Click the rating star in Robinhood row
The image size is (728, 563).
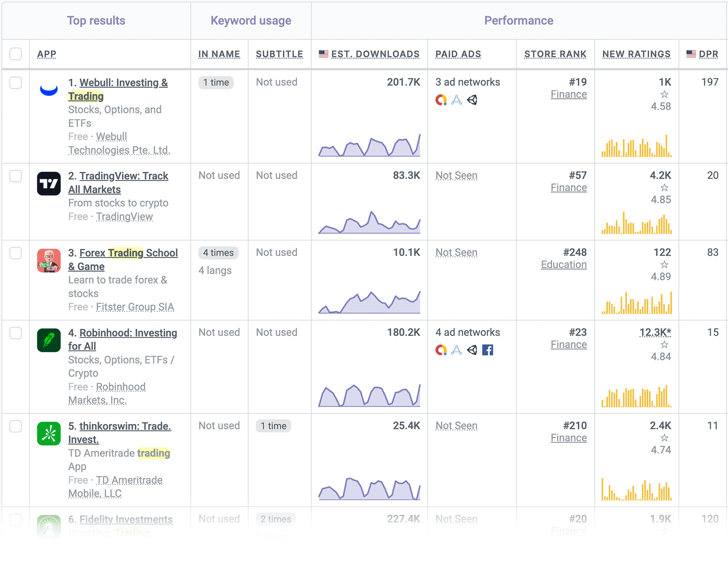[x=664, y=345]
